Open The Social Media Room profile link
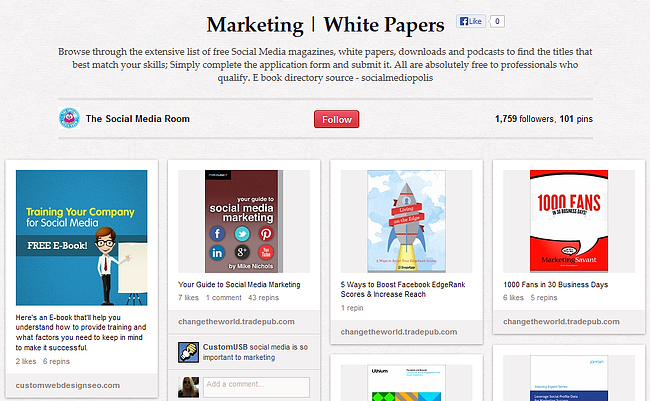 [137, 119]
